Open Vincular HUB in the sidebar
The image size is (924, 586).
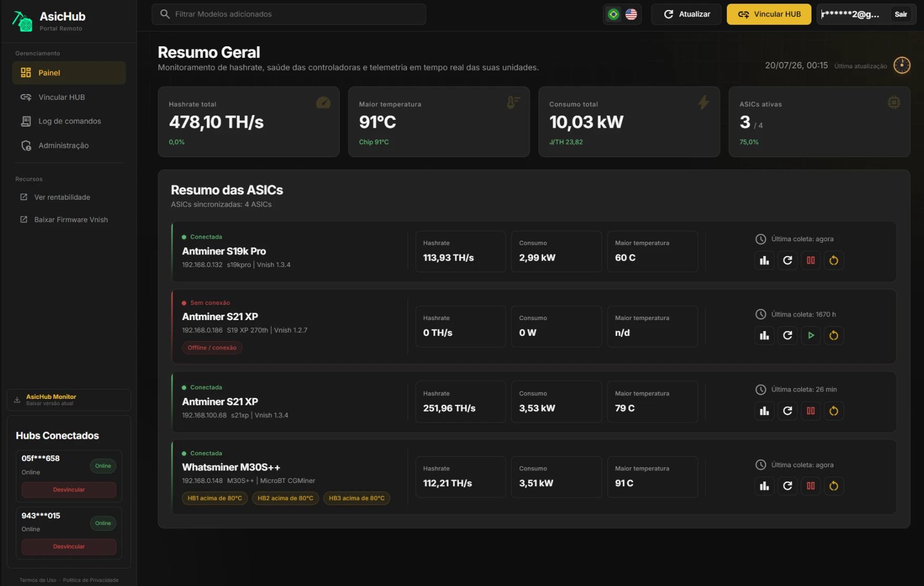click(69, 97)
